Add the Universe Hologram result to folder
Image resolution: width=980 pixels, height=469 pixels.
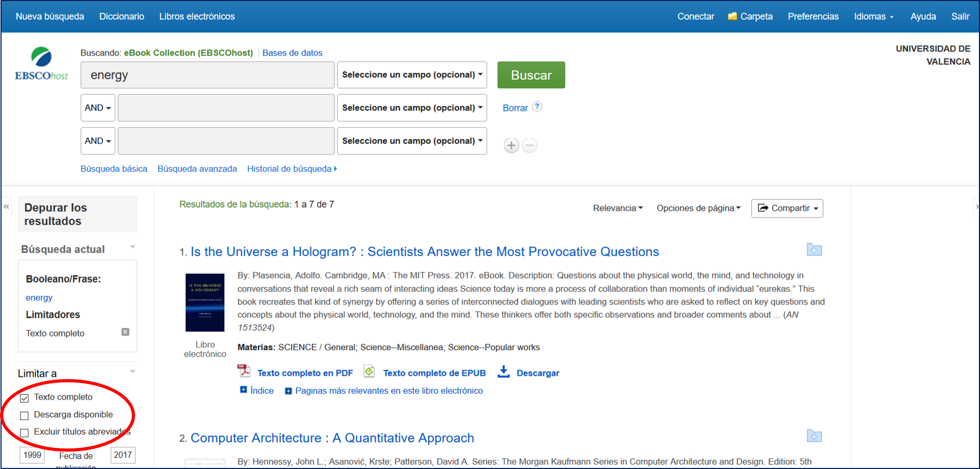tap(814, 250)
